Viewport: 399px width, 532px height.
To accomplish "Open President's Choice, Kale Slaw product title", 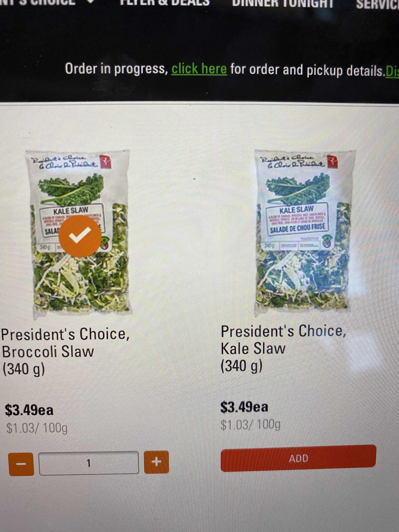I will tap(283, 348).
